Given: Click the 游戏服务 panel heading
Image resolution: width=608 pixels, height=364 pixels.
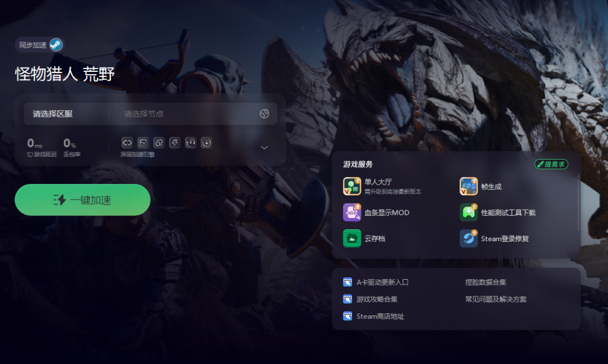Looking at the screenshot, I should [x=358, y=164].
